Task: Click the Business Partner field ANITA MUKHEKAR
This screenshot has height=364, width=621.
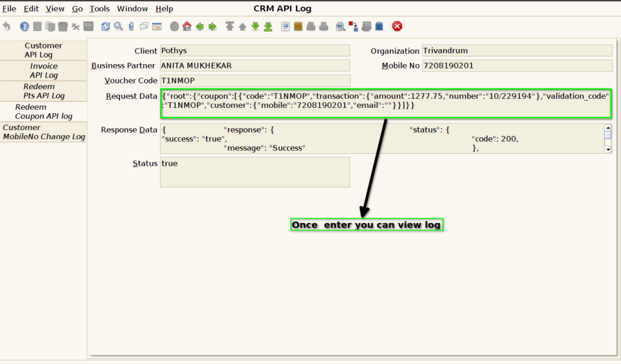Action: [255, 65]
